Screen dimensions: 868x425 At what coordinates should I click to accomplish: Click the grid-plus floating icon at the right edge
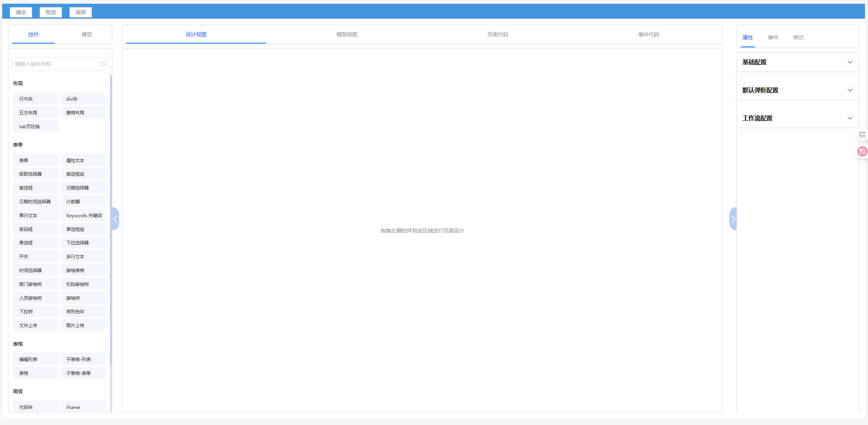(862, 135)
